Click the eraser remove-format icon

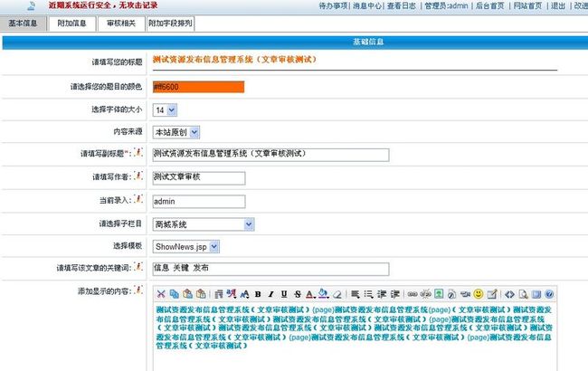(x=337, y=294)
